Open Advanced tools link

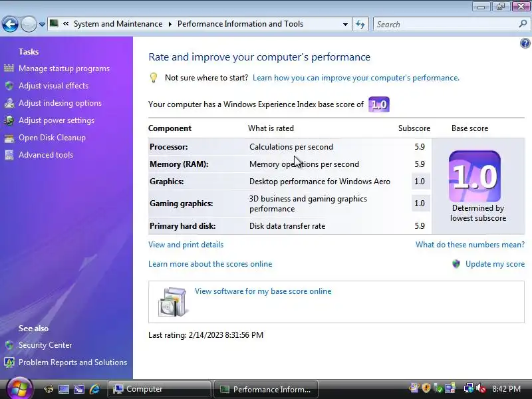pos(46,155)
